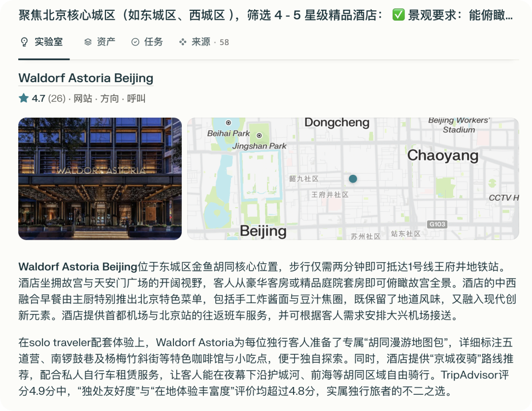Viewport: 532px width, 411px height.
Task: Click the paragraph starting 在solo traveler配套体验上
Action: point(266,367)
